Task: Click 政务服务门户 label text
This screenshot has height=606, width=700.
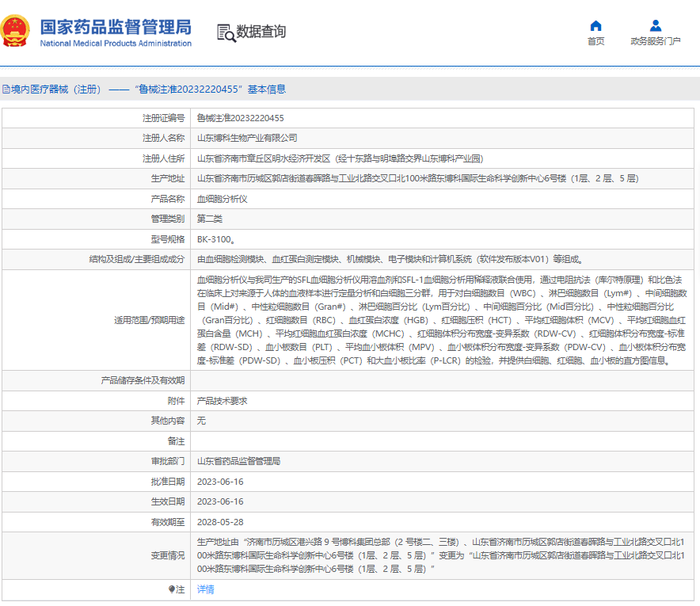Action: tap(656, 41)
